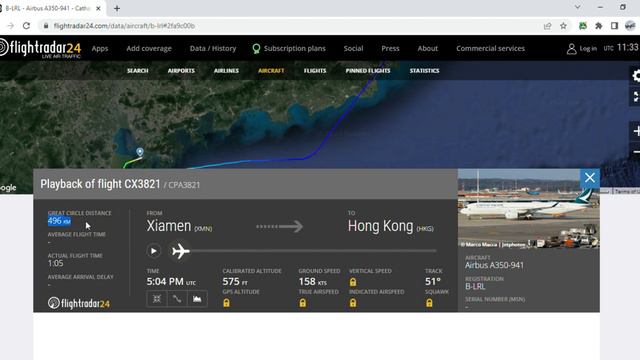Click the 5:04 PM UTC time value
Screen dimensions: 640x360
[171, 281]
